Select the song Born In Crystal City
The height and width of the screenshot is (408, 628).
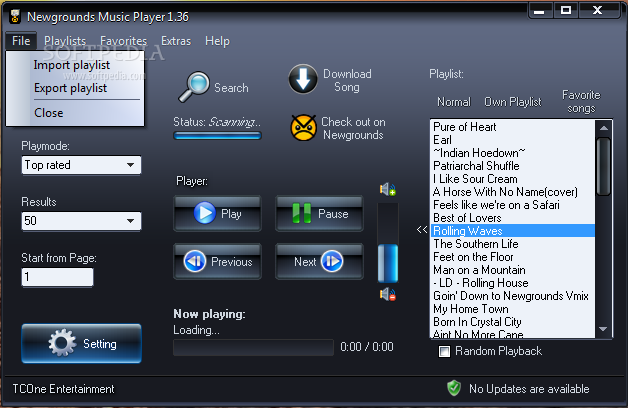tap(513, 322)
